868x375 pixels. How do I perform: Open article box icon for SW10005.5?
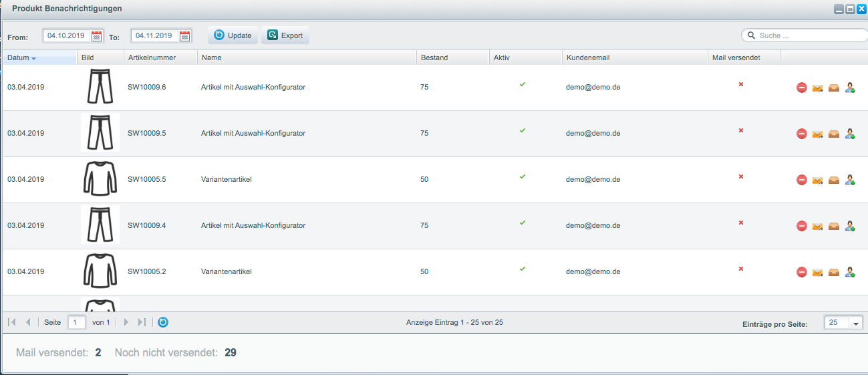(x=834, y=180)
